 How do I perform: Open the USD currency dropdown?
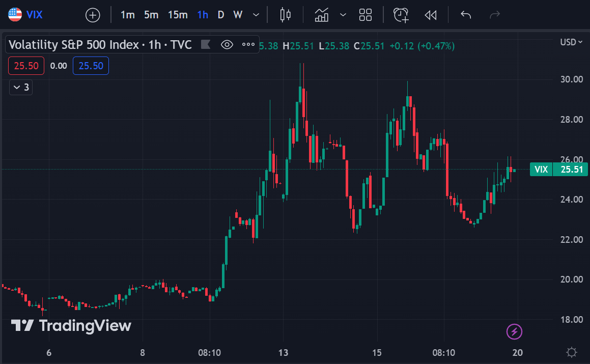point(571,42)
